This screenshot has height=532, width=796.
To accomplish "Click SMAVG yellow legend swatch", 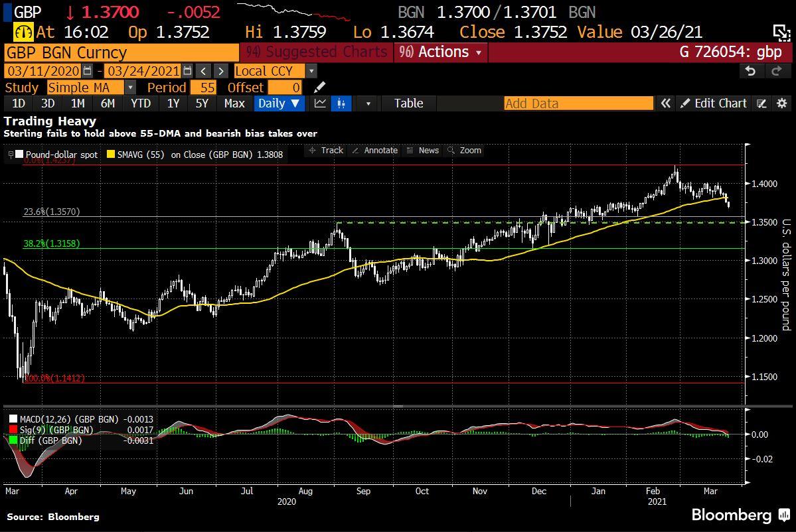I will [x=111, y=154].
